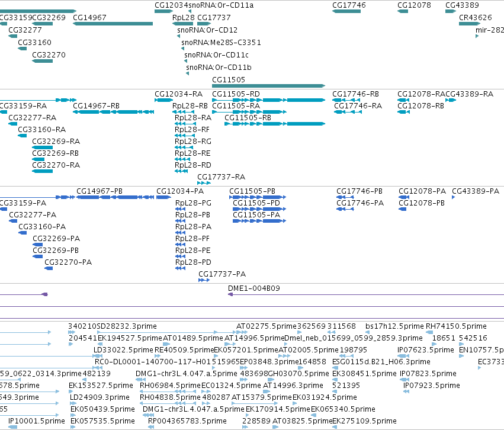Select the CG14967 gene feature
This screenshot has width=504, height=430.
[x=113, y=24]
